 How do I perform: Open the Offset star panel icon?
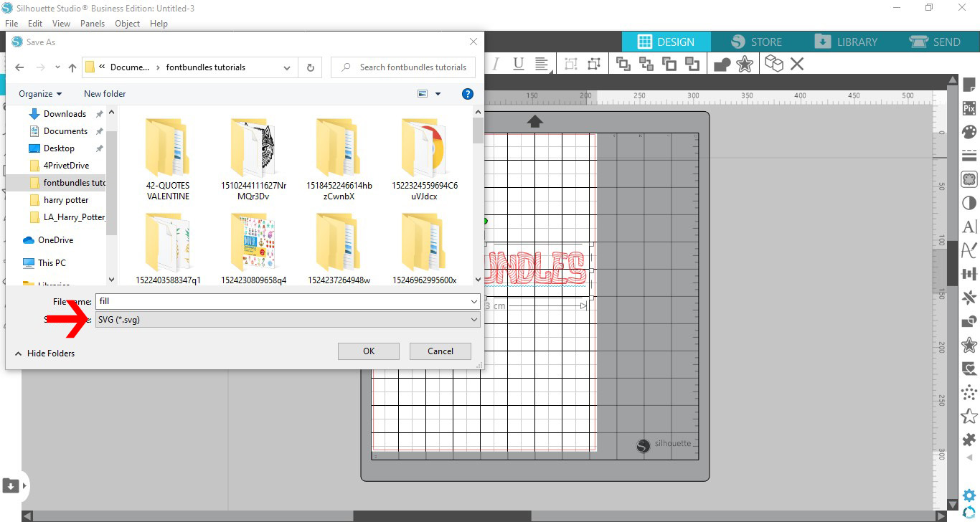[x=969, y=345]
